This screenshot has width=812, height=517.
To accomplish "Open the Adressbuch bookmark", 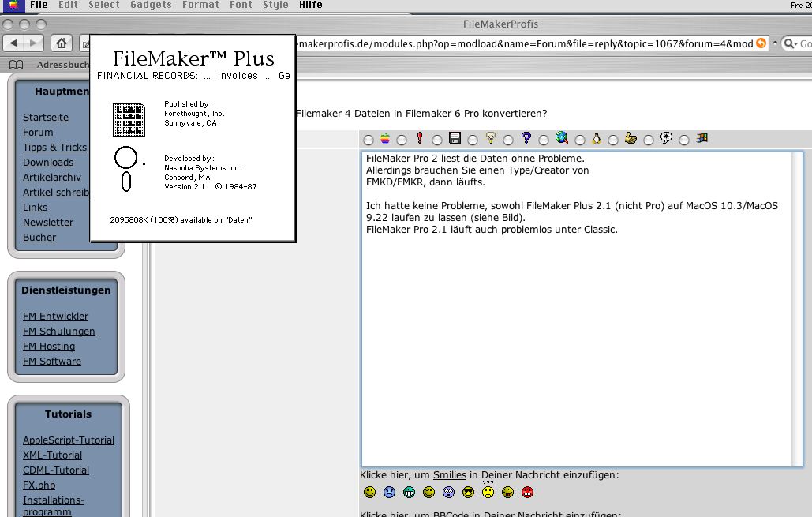I will click(62, 65).
